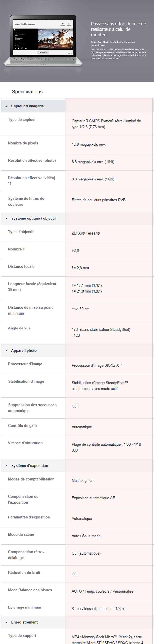This screenshot has width=154, height=644.
Task: Click the Notifications info icon
Action: coord(15,30)
